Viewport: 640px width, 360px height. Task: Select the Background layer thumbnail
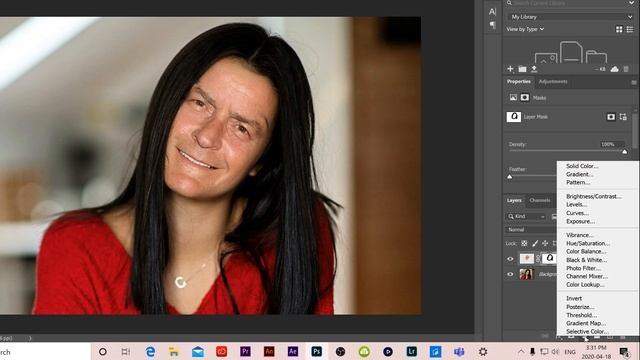point(527,274)
